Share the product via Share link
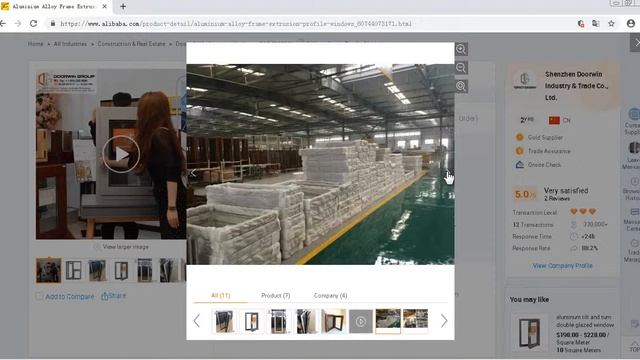 [x=113, y=296]
